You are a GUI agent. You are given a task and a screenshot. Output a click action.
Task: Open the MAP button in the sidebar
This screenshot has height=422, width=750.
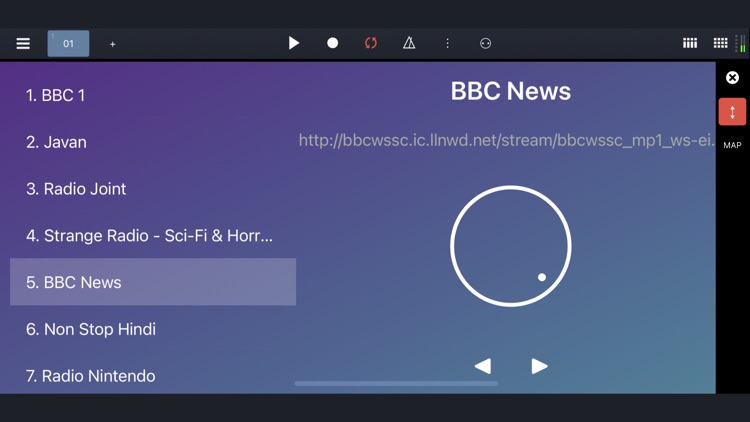click(732, 145)
